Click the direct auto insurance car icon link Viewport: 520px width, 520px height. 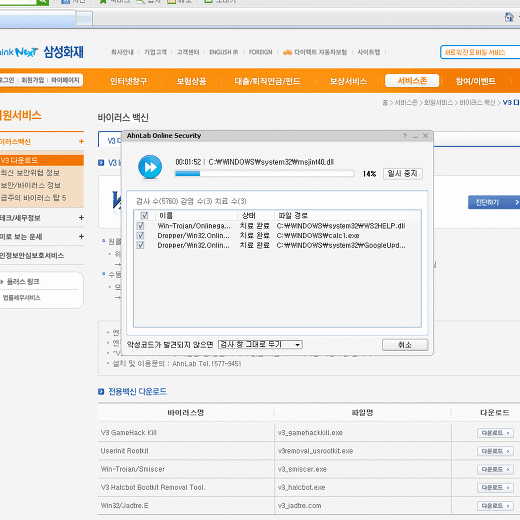(x=315, y=52)
